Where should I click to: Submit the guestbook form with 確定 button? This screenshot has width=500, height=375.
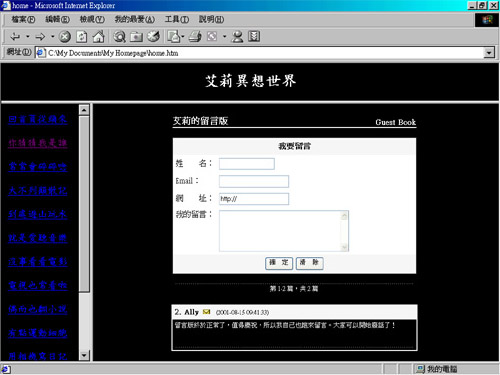[x=279, y=263]
